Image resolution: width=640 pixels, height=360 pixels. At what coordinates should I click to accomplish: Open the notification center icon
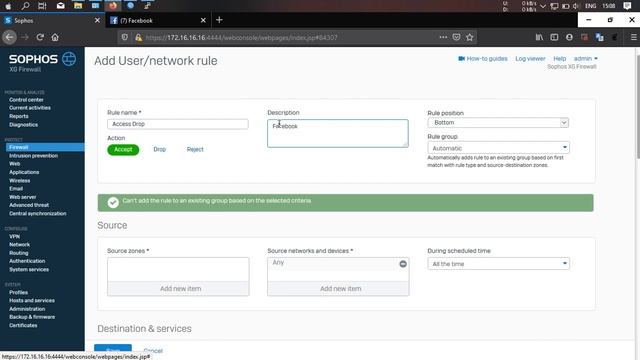(x=627, y=6)
